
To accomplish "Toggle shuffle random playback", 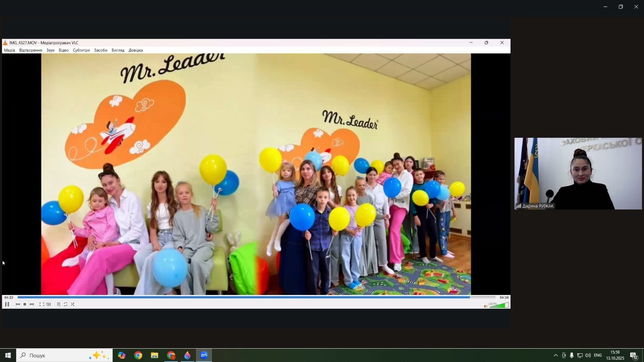I will point(73,304).
